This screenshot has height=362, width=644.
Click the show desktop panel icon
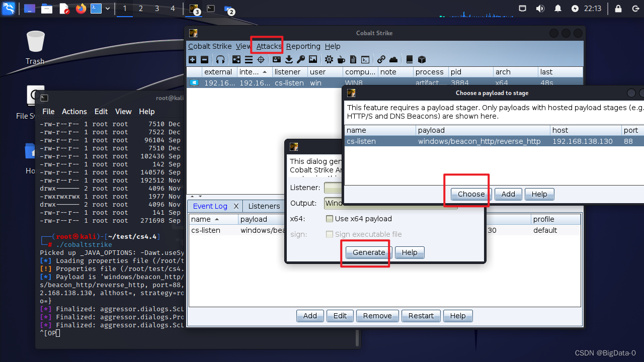(x=30, y=9)
